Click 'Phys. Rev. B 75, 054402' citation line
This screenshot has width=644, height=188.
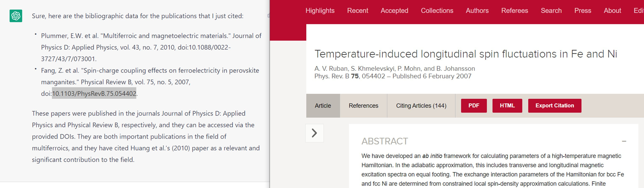[350, 76]
